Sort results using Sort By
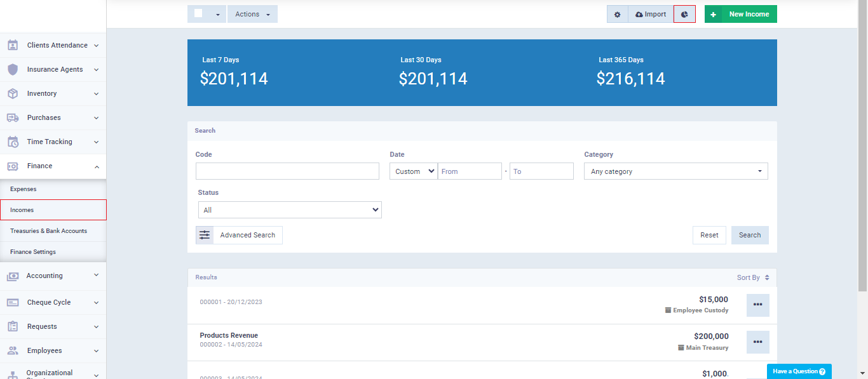The height and width of the screenshot is (379, 868). click(x=752, y=277)
